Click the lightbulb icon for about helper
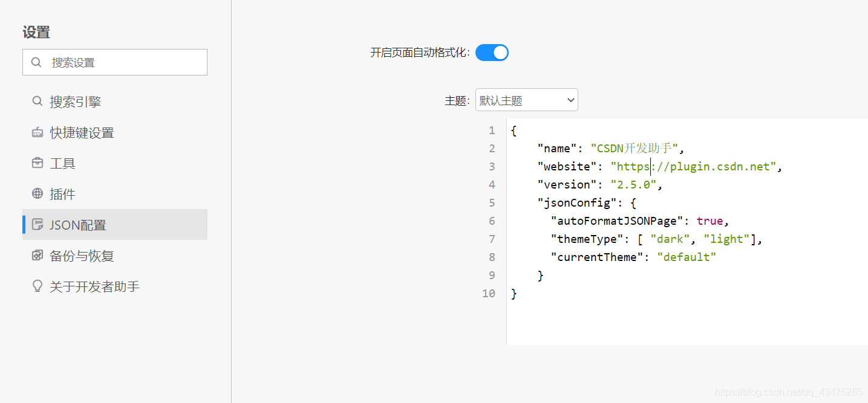 point(38,286)
